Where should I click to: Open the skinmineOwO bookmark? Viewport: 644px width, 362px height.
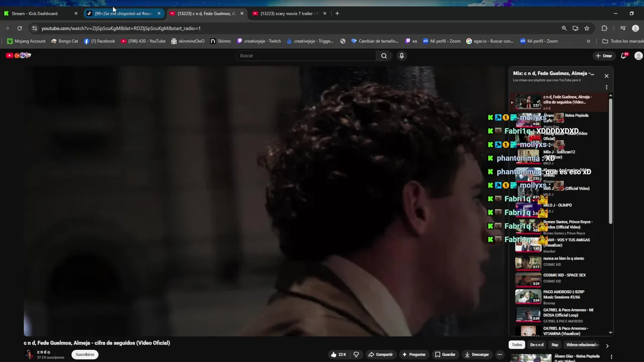(x=188, y=41)
